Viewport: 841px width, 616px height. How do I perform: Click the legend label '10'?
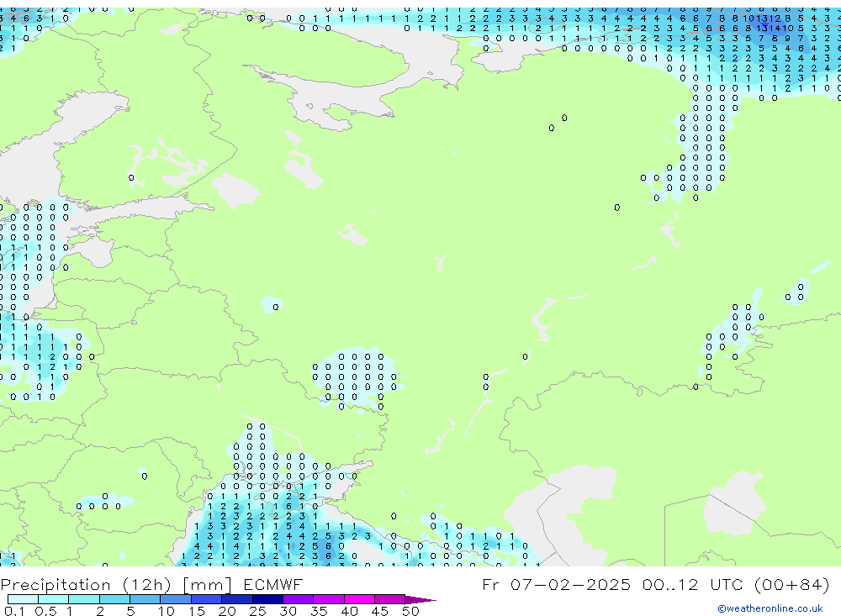[x=166, y=611]
